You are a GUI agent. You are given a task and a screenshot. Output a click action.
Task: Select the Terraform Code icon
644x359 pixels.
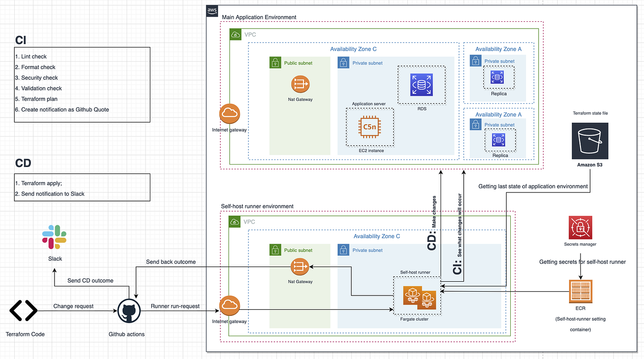(23, 311)
